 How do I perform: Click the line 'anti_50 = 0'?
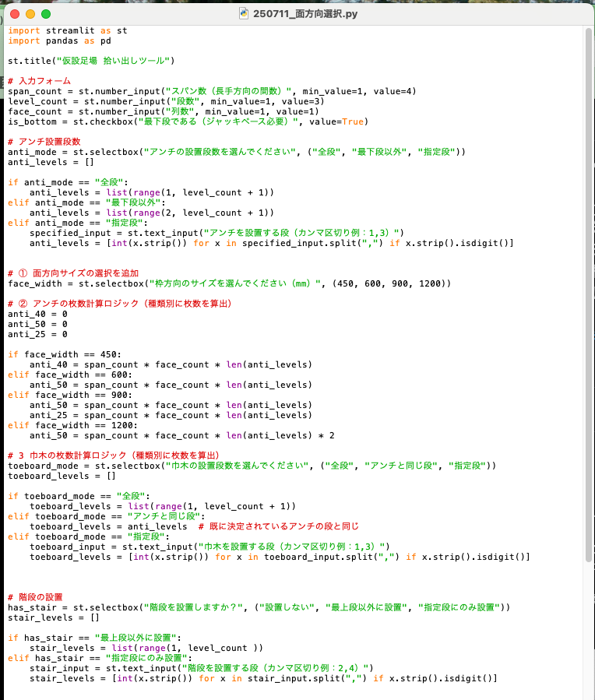37,325
